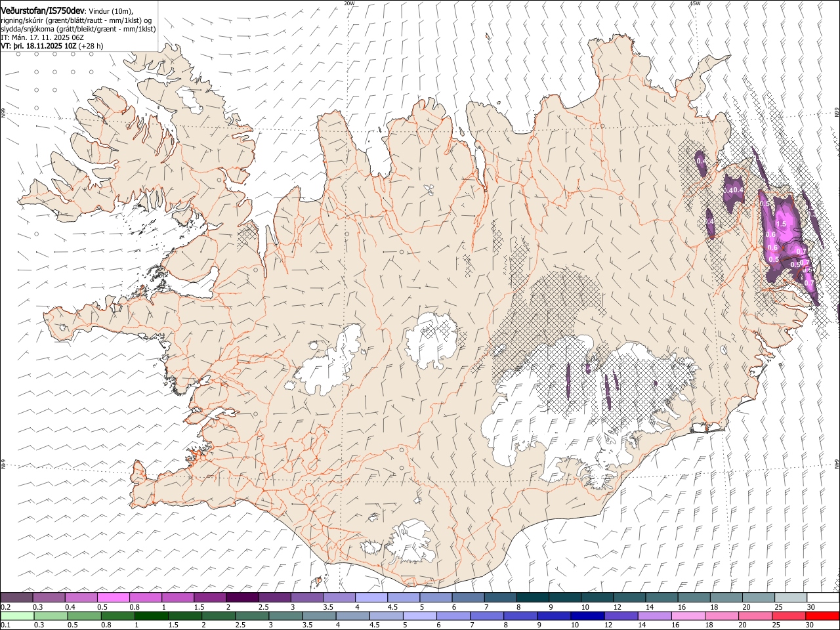Screen dimensions: 840x630
Task: Click the VT: þri. 18.11.2025 10Z valid time
Action: coord(39,46)
